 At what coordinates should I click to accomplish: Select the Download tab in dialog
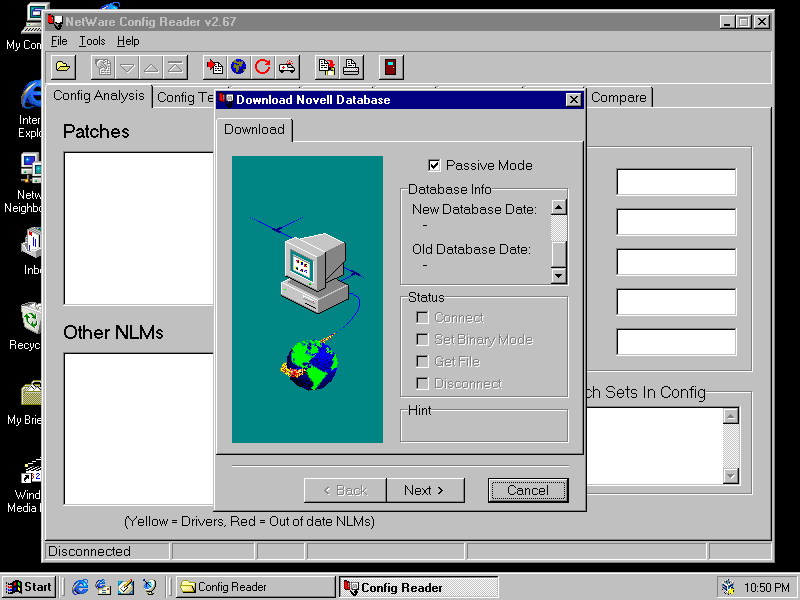click(254, 130)
